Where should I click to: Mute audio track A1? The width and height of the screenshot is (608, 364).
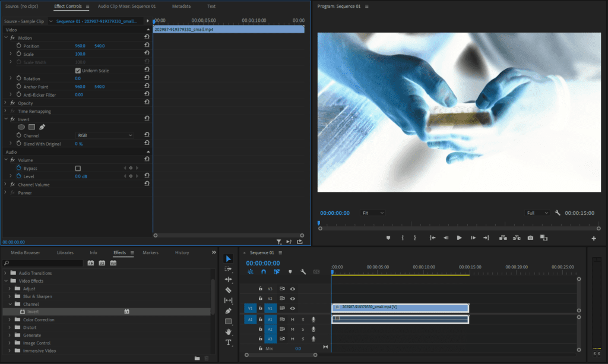(292, 319)
